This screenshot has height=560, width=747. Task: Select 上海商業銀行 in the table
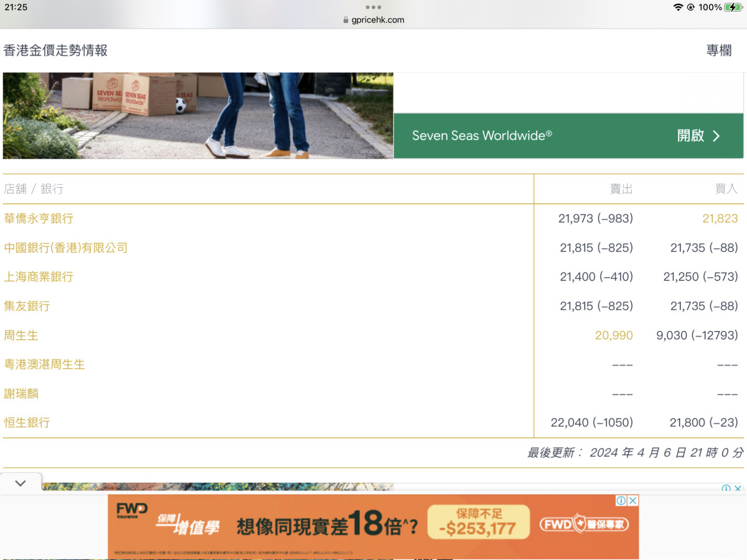coord(39,277)
